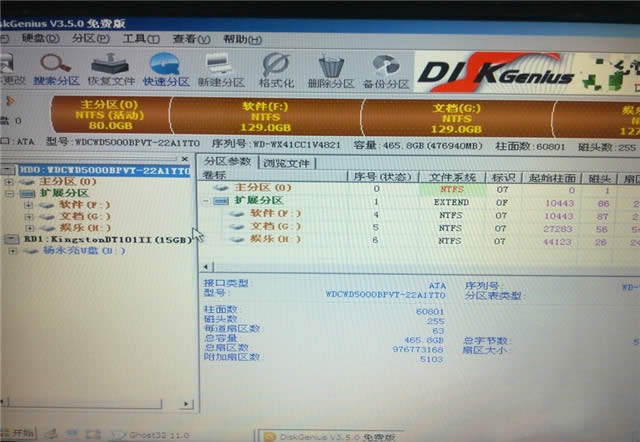Collapse 扩展分区 in the left tree
The image size is (640, 442).
[11, 193]
